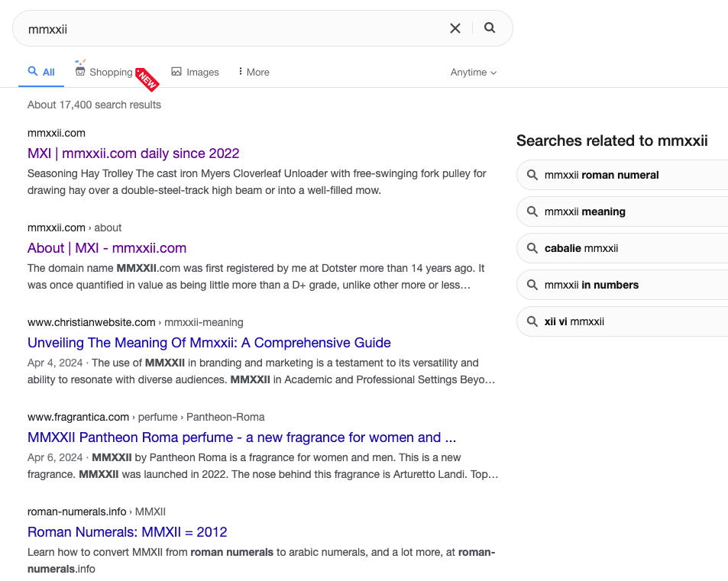Click magnifier icon beside 'mmxxii roman numeral'
Viewport: 728px width, 581px height.
(532, 175)
